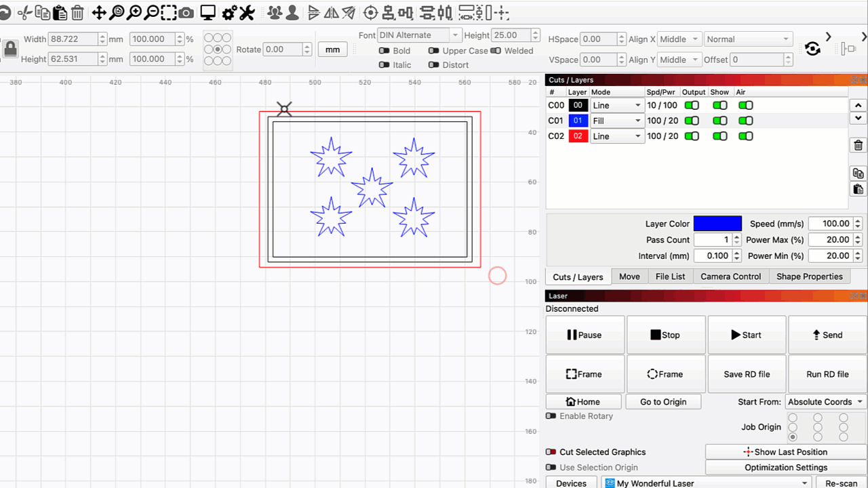Image resolution: width=868 pixels, height=488 pixels.
Task: Open the Mode dropdown for layer C01
Action: coord(616,121)
